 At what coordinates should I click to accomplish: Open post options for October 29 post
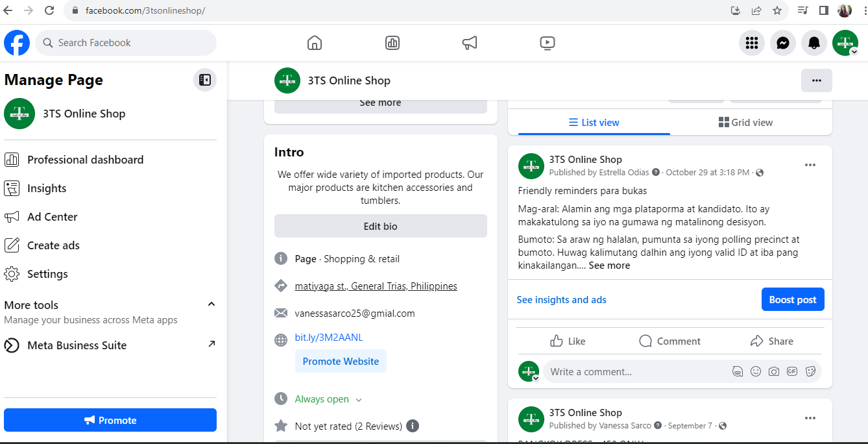pos(810,165)
